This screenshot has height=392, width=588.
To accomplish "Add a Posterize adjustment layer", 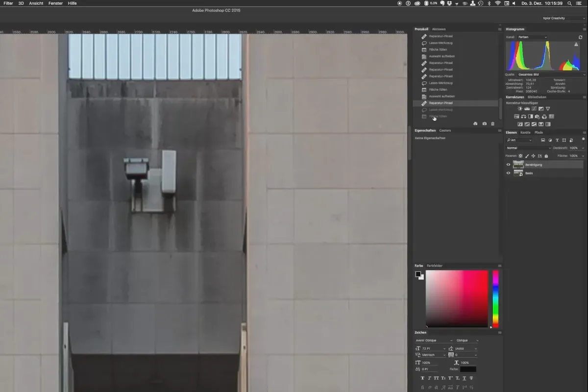I will click(527, 124).
